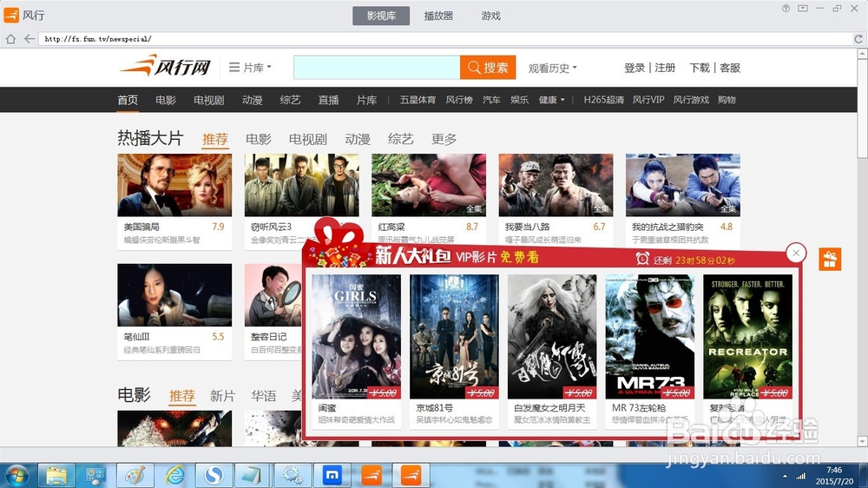
Task: Open 动漫 in navigation bar
Action: point(252,100)
